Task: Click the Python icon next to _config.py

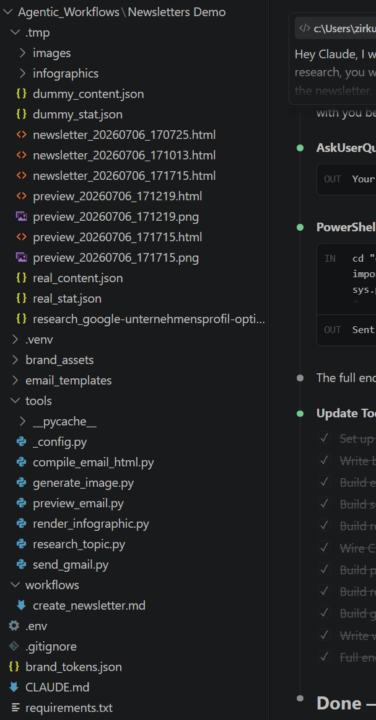Action: (21, 442)
